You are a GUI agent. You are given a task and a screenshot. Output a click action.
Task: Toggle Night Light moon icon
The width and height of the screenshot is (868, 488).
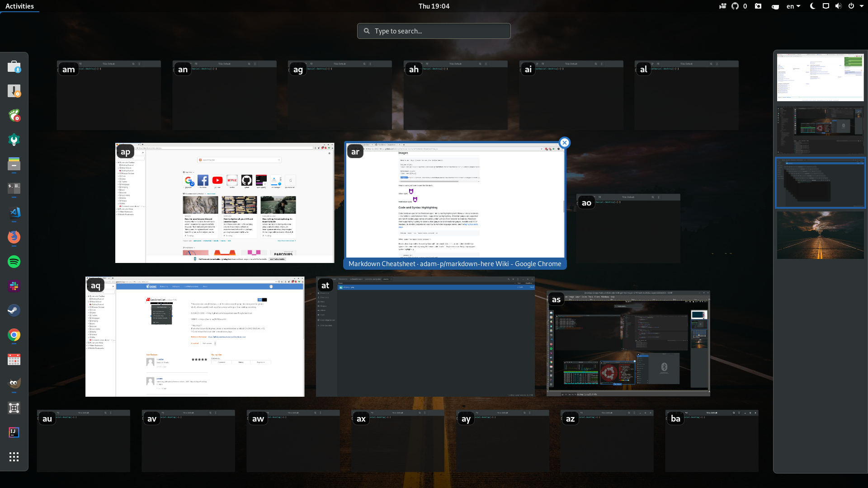coord(812,6)
